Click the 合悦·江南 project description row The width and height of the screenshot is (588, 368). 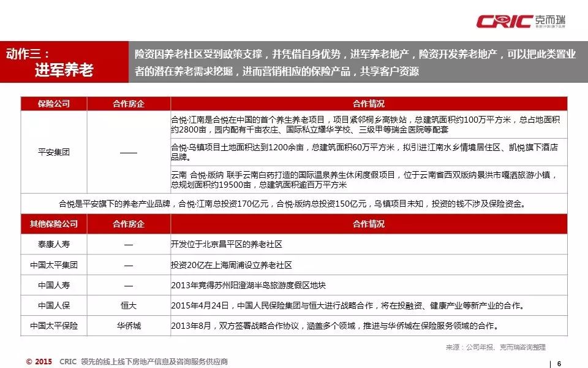pos(369,125)
